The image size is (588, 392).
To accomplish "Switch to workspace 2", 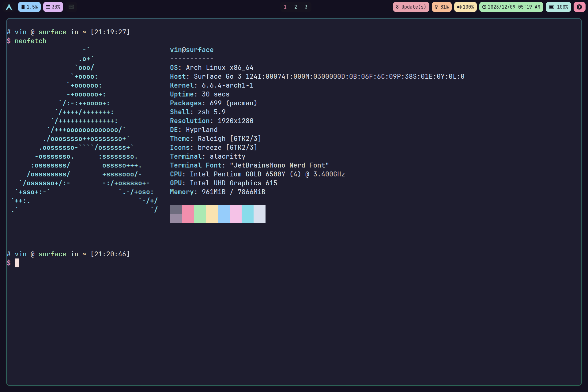I will click(296, 7).
